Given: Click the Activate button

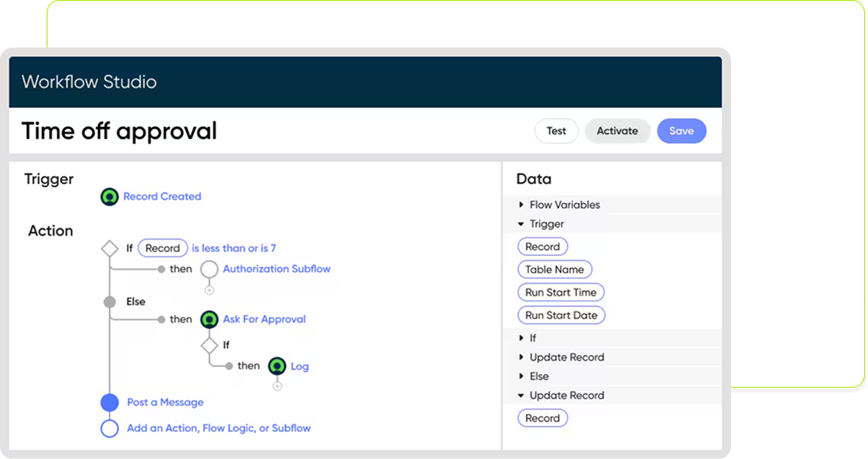Looking at the screenshot, I should [617, 131].
